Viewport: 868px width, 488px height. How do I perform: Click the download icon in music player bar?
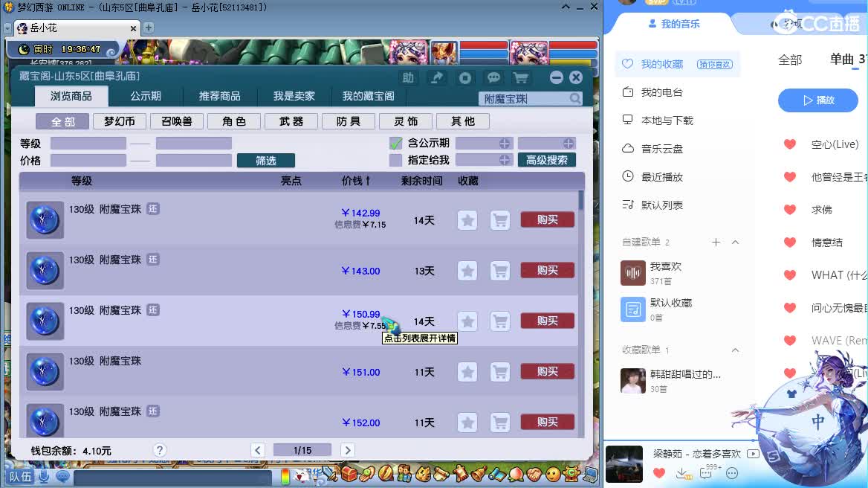tap(682, 474)
